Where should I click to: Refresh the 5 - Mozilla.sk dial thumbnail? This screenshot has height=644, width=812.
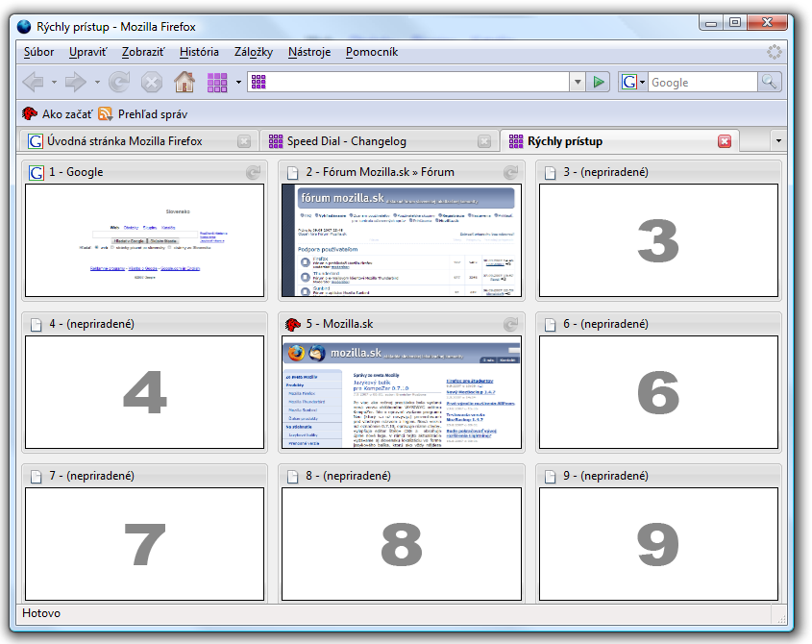point(510,324)
